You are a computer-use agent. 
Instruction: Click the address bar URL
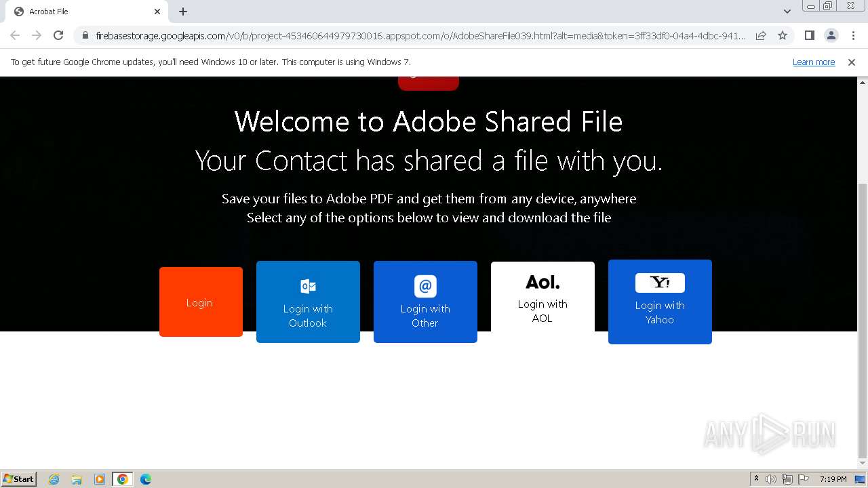(x=420, y=35)
